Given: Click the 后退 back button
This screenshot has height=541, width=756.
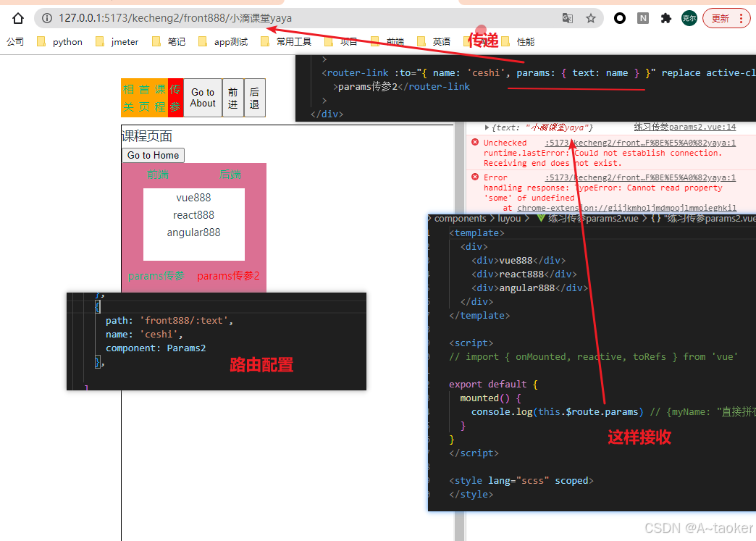Looking at the screenshot, I should click(255, 98).
